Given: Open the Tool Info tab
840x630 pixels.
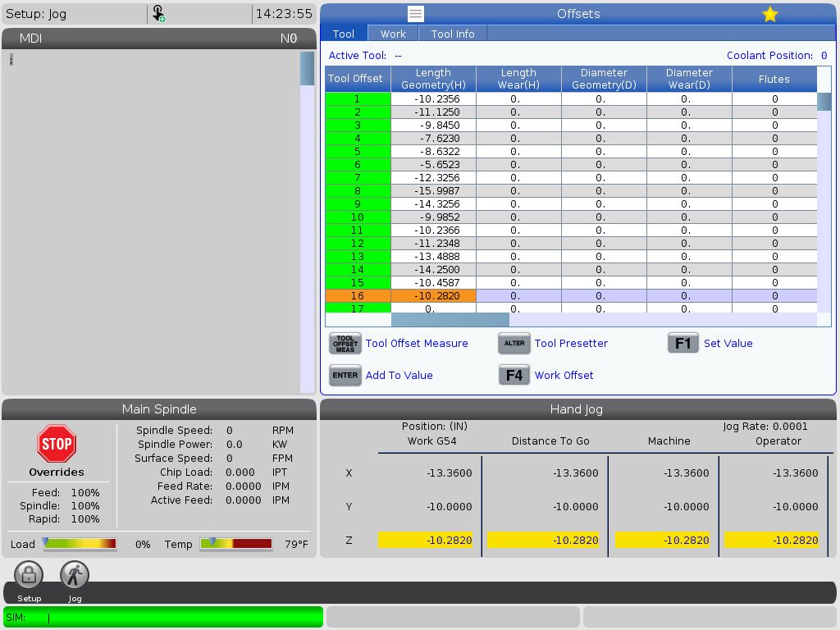Looking at the screenshot, I should click(453, 34).
